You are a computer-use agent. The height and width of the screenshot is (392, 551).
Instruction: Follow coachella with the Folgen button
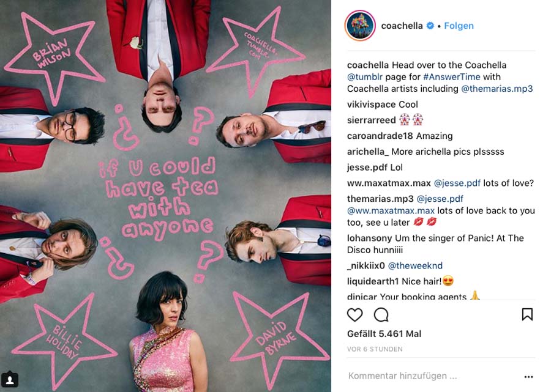pos(459,26)
